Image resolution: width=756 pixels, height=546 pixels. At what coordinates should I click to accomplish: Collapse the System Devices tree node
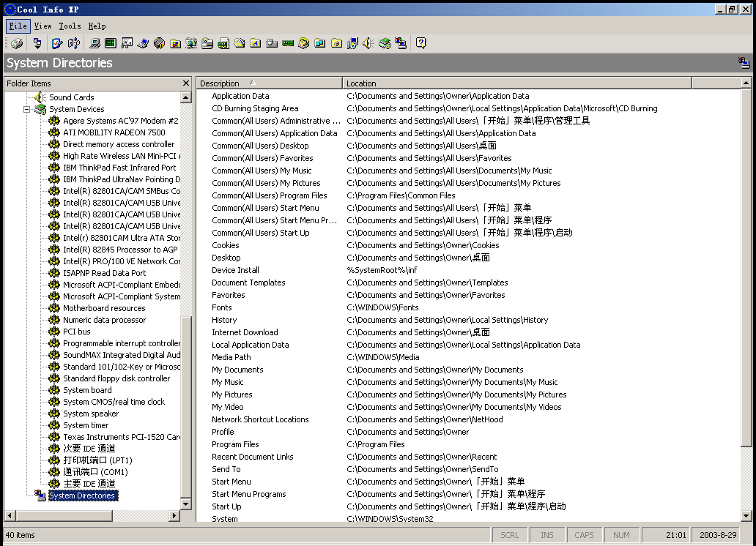[27, 109]
